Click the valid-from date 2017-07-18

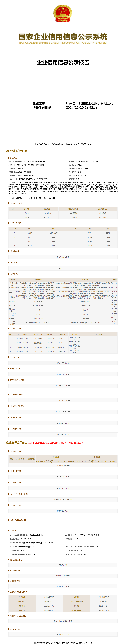[x=50, y=351]
